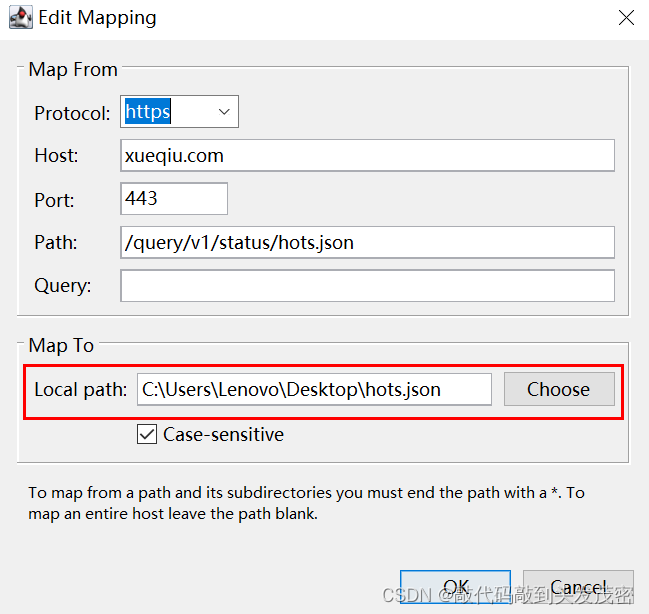Click the Edit Mapping window title
Image resolution: width=649 pixels, height=614 pixels.
(x=97, y=18)
